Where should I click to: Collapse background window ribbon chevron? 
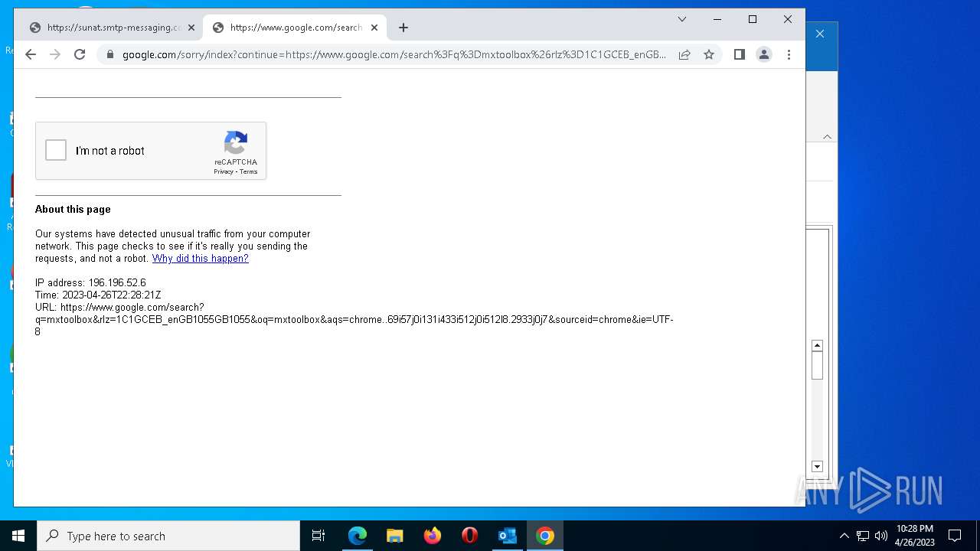pos(827,136)
